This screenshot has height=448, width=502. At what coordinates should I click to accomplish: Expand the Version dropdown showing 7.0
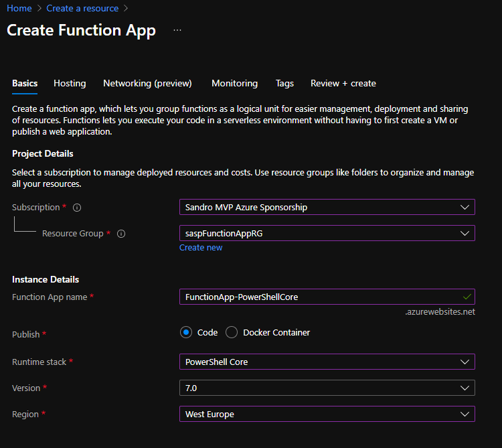pos(327,388)
